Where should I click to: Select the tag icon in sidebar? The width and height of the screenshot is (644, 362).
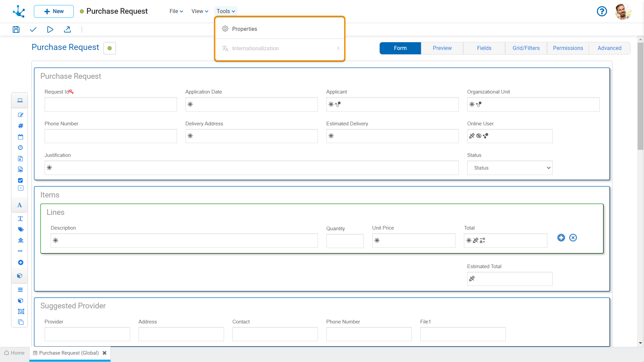(20, 229)
